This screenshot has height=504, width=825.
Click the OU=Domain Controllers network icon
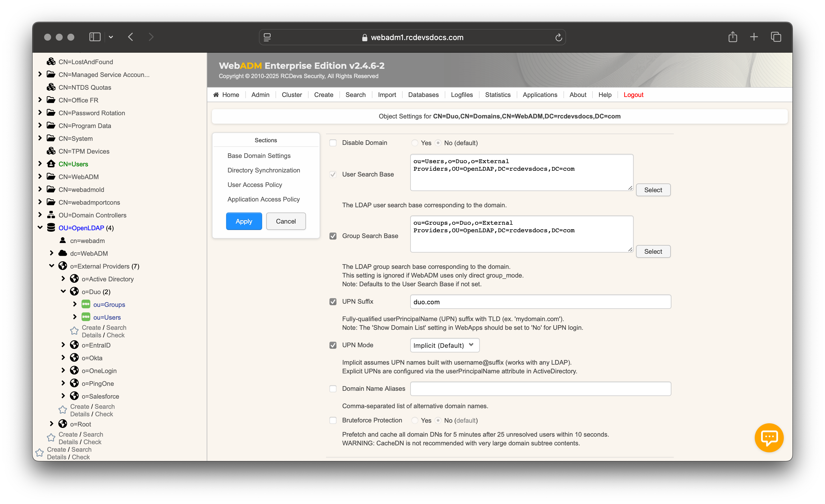click(x=51, y=215)
